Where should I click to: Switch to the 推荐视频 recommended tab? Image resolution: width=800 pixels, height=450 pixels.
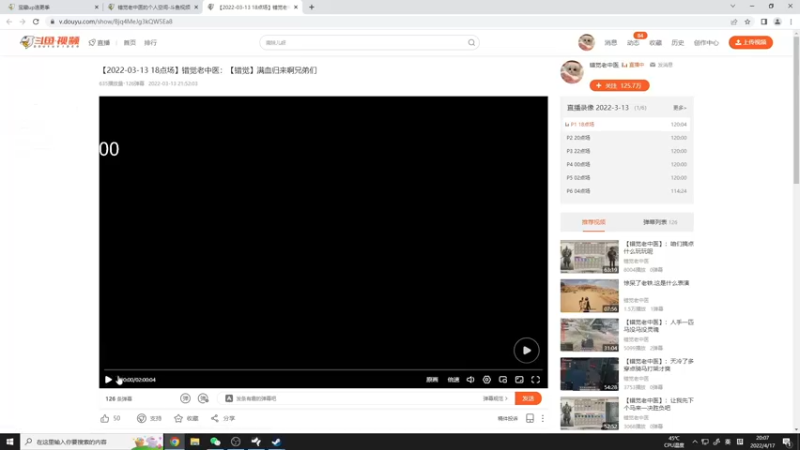tap(593, 222)
